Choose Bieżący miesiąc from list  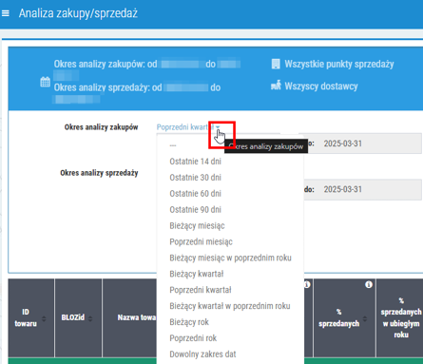197,226
